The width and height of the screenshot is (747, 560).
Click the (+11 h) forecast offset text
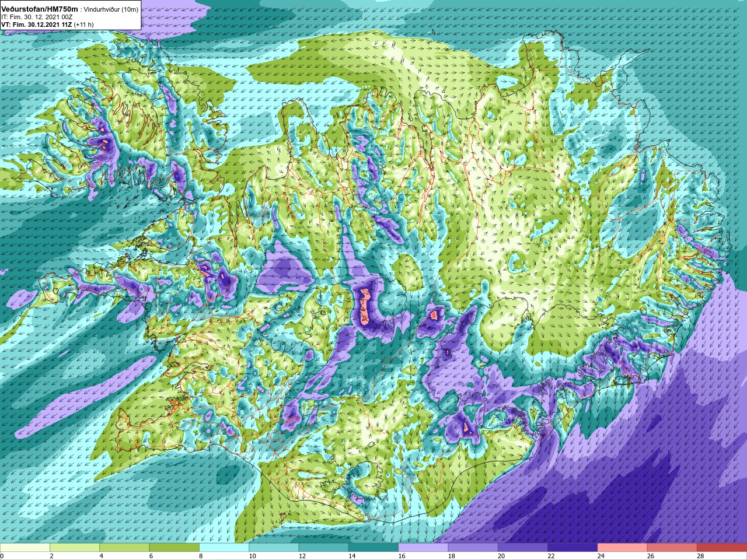(84, 24)
